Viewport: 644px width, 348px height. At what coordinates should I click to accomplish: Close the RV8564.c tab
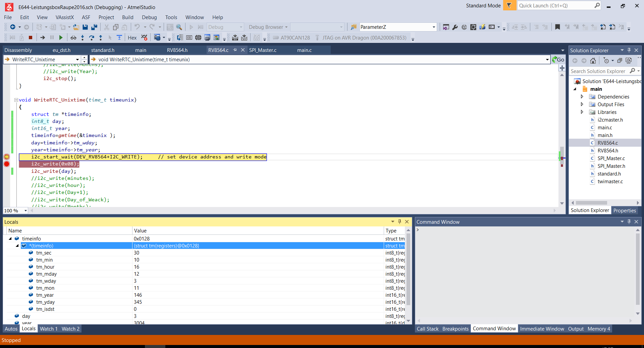pyautogui.click(x=243, y=50)
